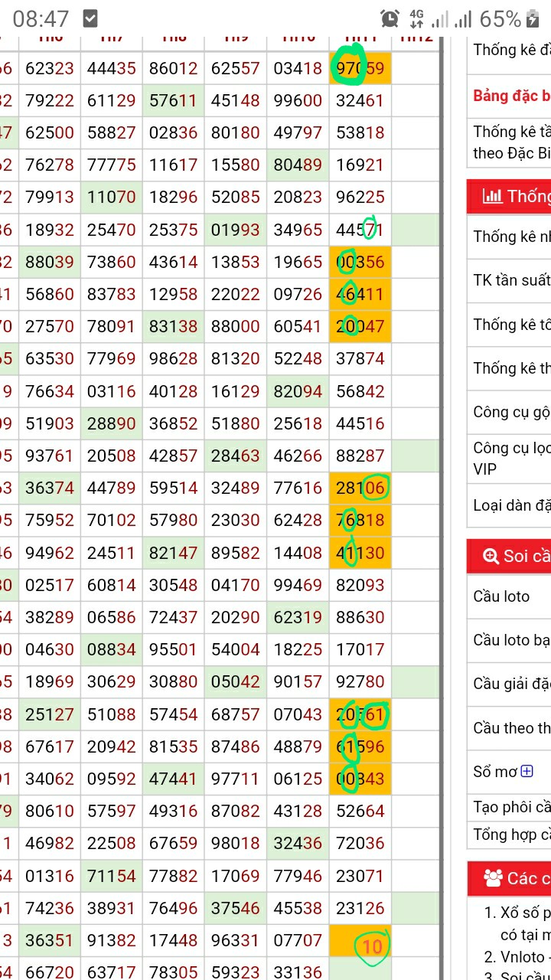Open the Loại dàn đặ sidebar link
This screenshot has width=551, height=980.
(511, 505)
